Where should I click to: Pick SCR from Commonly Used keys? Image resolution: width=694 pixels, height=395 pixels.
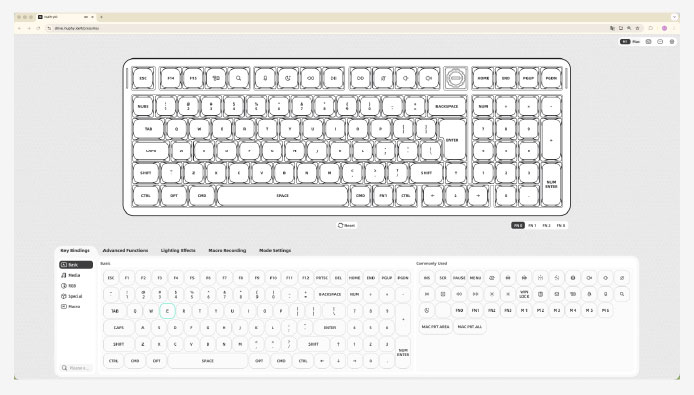(x=443, y=278)
